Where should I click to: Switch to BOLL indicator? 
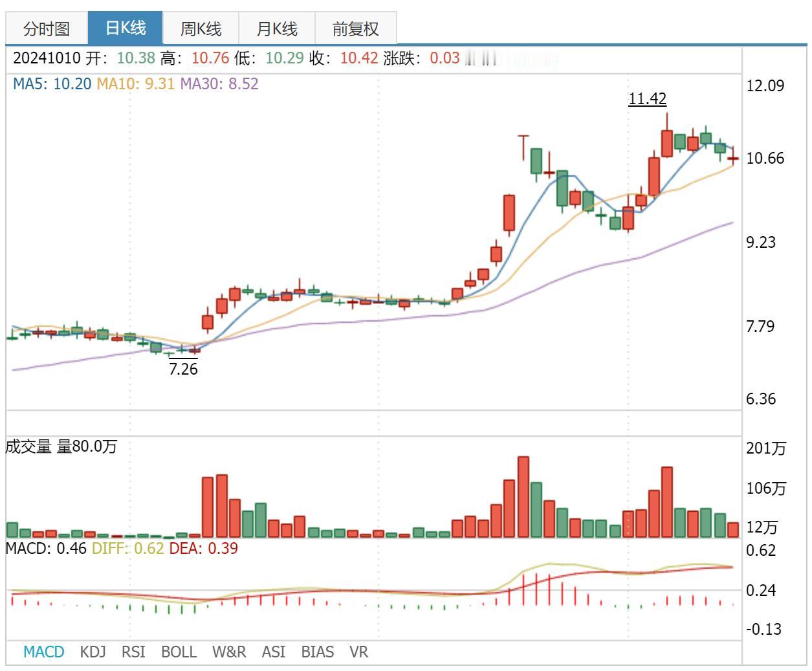point(179,652)
